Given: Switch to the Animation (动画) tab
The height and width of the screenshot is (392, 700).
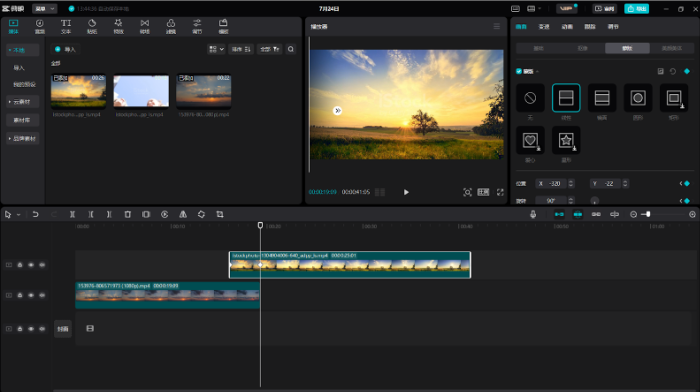Looking at the screenshot, I should pos(567,27).
